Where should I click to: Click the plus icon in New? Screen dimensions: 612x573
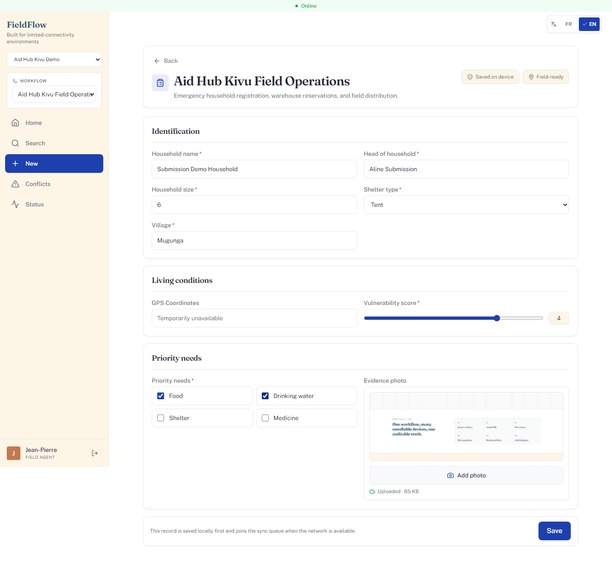click(x=15, y=164)
